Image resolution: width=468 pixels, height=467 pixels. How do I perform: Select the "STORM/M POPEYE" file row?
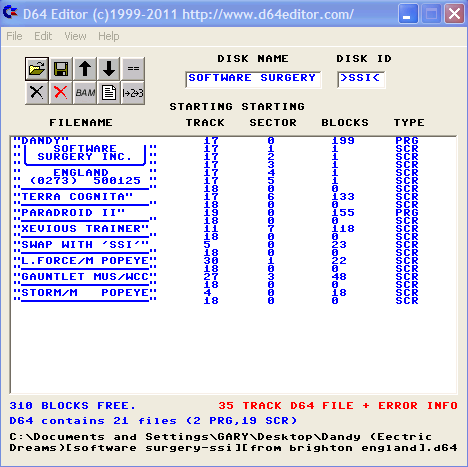(233, 292)
